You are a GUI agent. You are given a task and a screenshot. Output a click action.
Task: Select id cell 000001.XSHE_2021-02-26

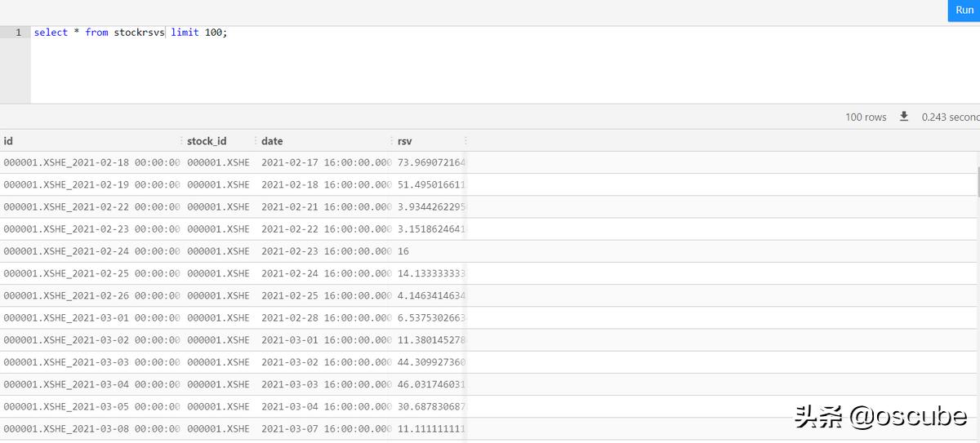[x=91, y=295]
